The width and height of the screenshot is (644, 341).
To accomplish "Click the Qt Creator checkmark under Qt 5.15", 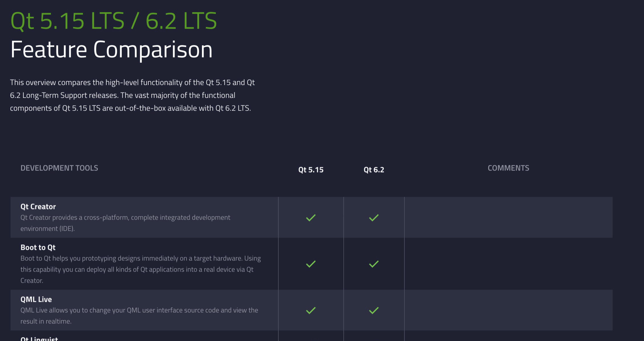I will (311, 218).
